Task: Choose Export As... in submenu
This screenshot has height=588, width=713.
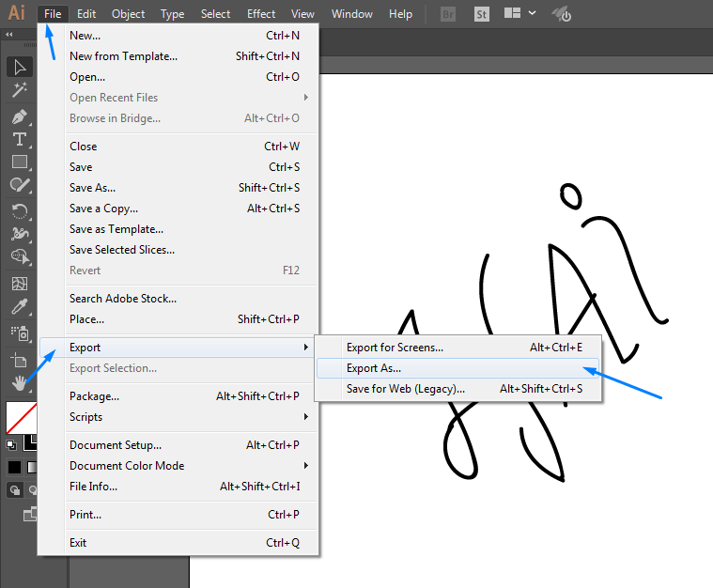Action: tap(457, 368)
